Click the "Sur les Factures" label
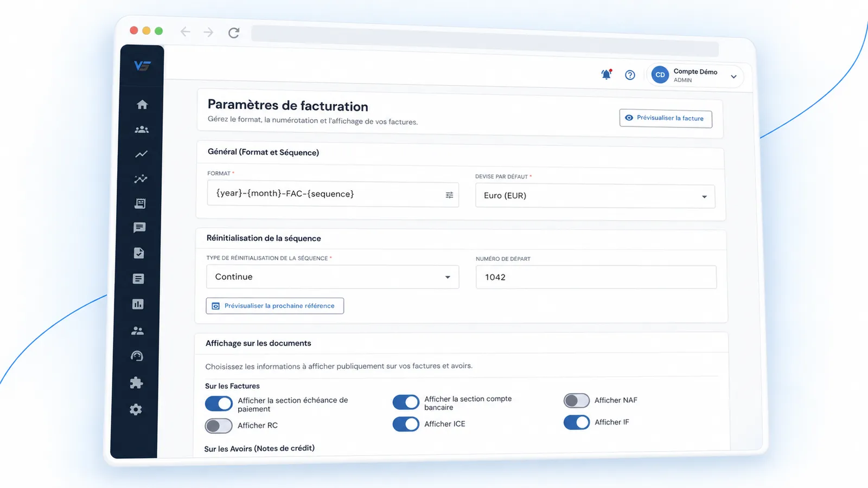The image size is (868, 488). 232,386
